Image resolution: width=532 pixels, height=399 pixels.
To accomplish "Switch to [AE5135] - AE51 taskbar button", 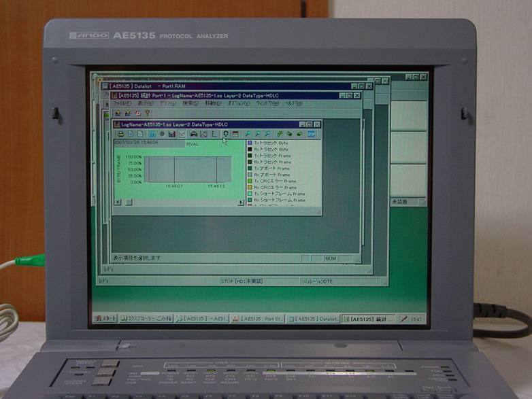I will click(202, 319).
